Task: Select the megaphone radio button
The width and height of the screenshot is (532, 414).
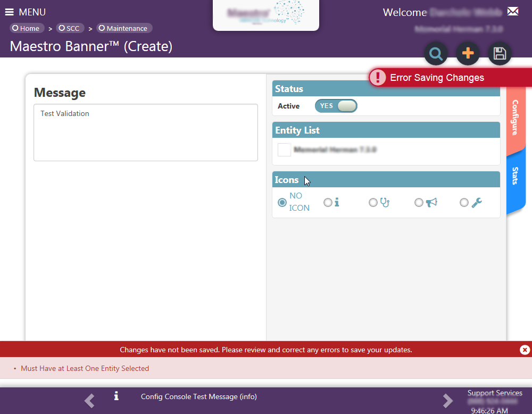Action: tap(419, 203)
